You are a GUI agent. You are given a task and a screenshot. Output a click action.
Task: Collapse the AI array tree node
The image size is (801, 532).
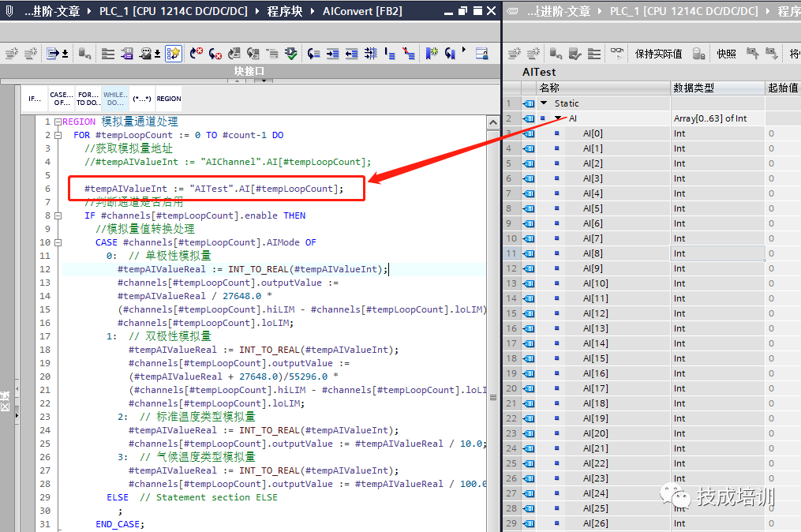(x=560, y=118)
